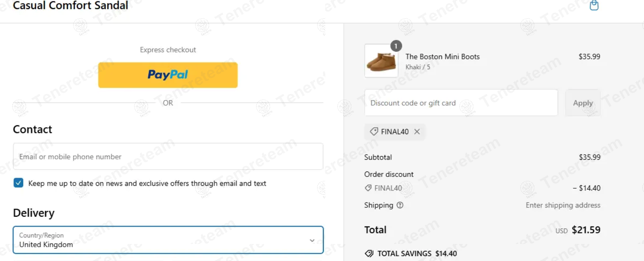Screen dimensions: 644x261
Task: Apply the discount code
Action: 583,103
